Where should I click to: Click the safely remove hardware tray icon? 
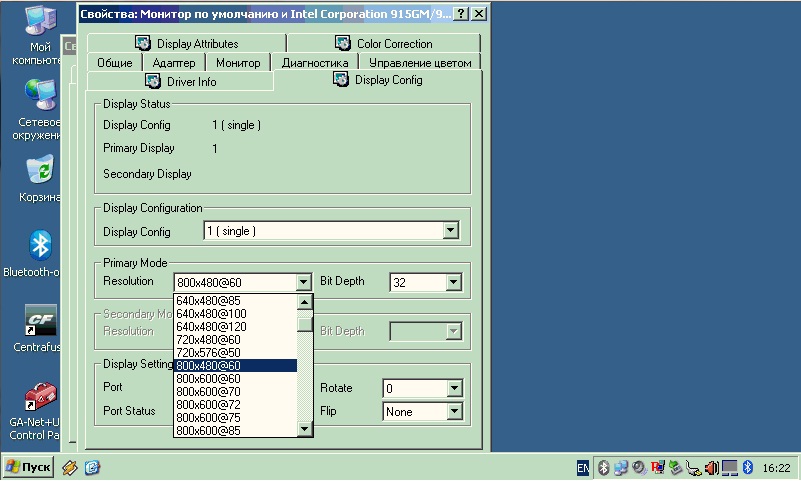[x=675, y=468]
